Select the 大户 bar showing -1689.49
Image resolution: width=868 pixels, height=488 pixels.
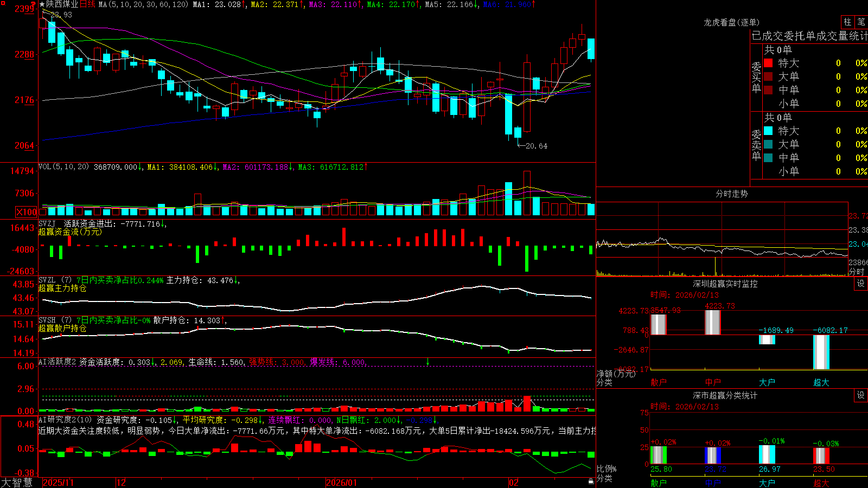[x=767, y=339]
